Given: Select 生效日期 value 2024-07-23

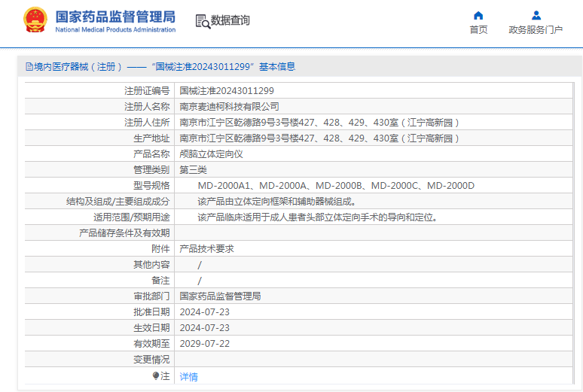Looking at the screenshot, I should pos(204,328).
